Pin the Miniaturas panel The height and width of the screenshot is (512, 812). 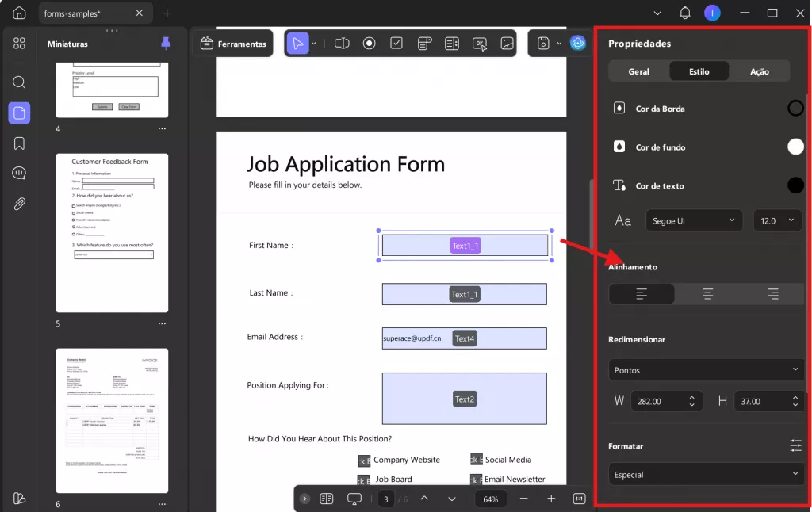click(166, 44)
